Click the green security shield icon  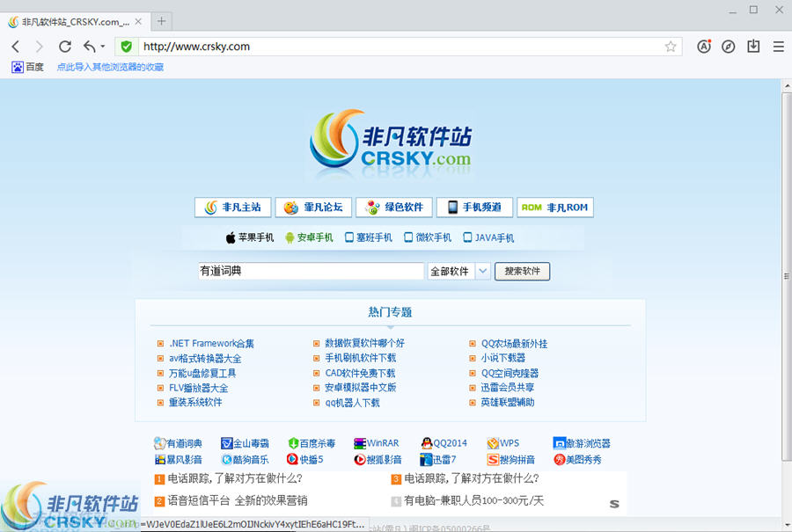(x=126, y=47)
